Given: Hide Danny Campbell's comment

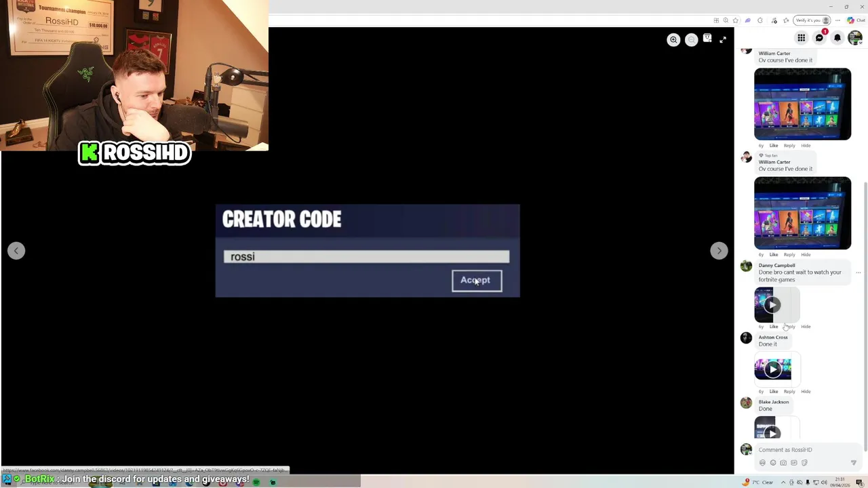Looking at the screenshot, I should [x=806, y=327].
